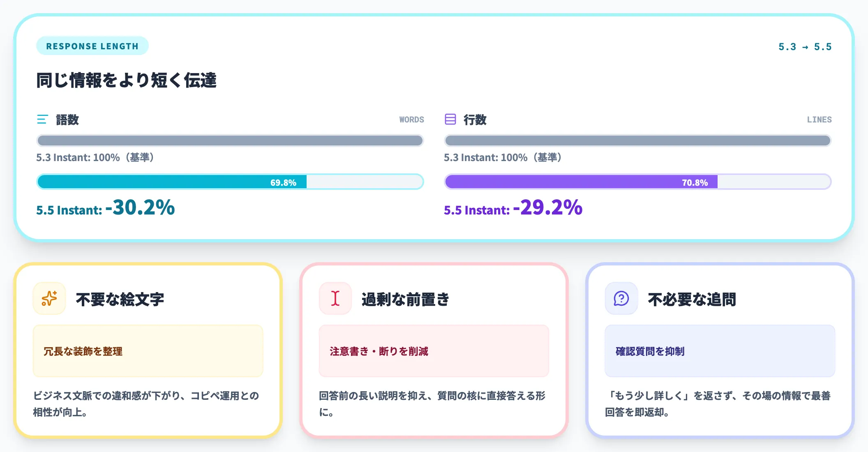Viewport: 868px width, 452px height.
Task: Click 5.3 Instant: 100% baseline text under 行数
Action: pyautogui.click(x=503, y=157)
